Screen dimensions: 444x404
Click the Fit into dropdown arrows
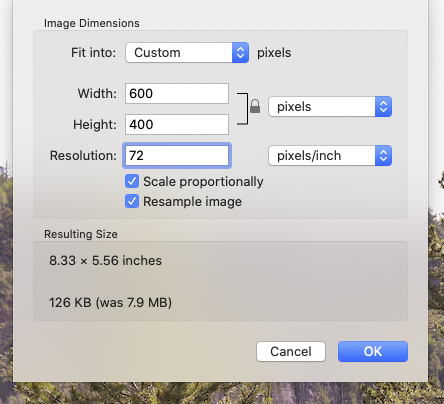(240, 53)
